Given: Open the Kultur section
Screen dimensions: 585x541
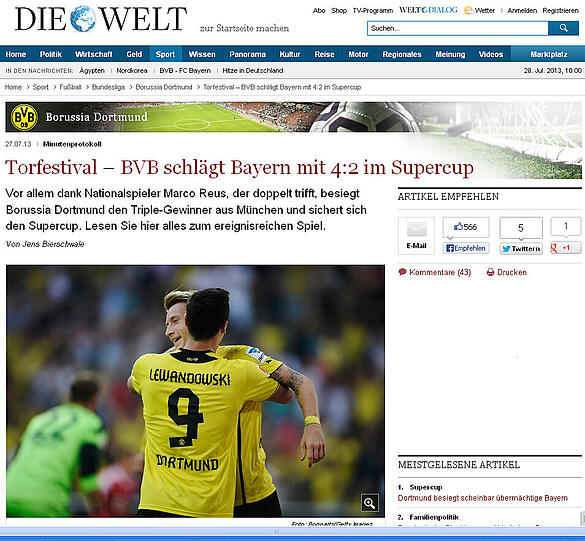Looking at the screenshot, I should click(290, 54).
